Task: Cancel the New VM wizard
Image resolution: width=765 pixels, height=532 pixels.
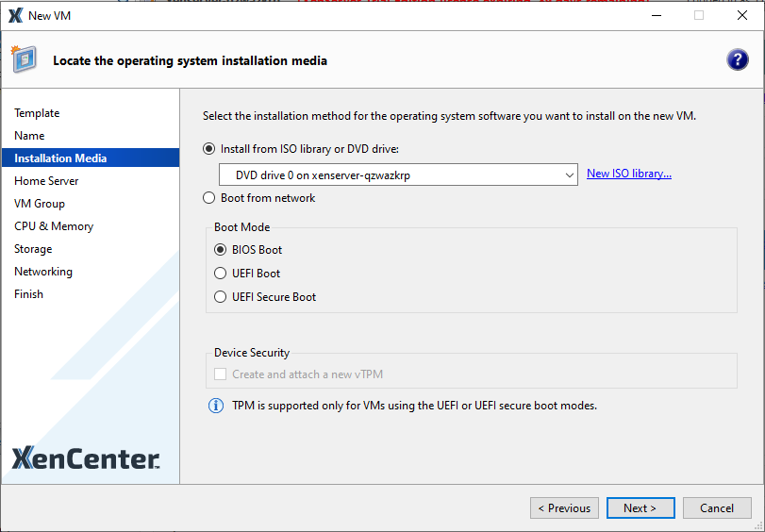Action: pos(717,508)
